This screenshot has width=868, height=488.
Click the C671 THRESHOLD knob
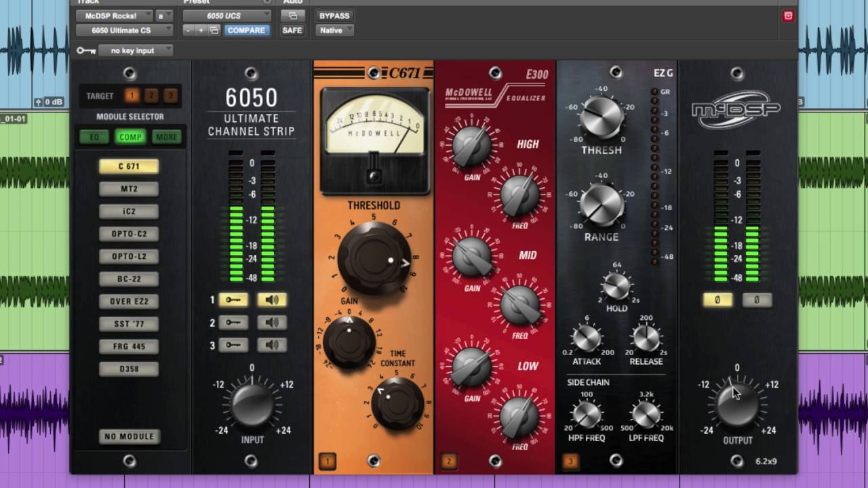374,258
